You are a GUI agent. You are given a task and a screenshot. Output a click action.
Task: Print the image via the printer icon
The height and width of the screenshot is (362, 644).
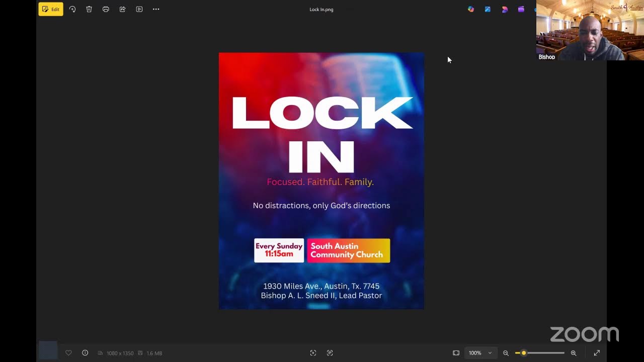tap(106, 9)
